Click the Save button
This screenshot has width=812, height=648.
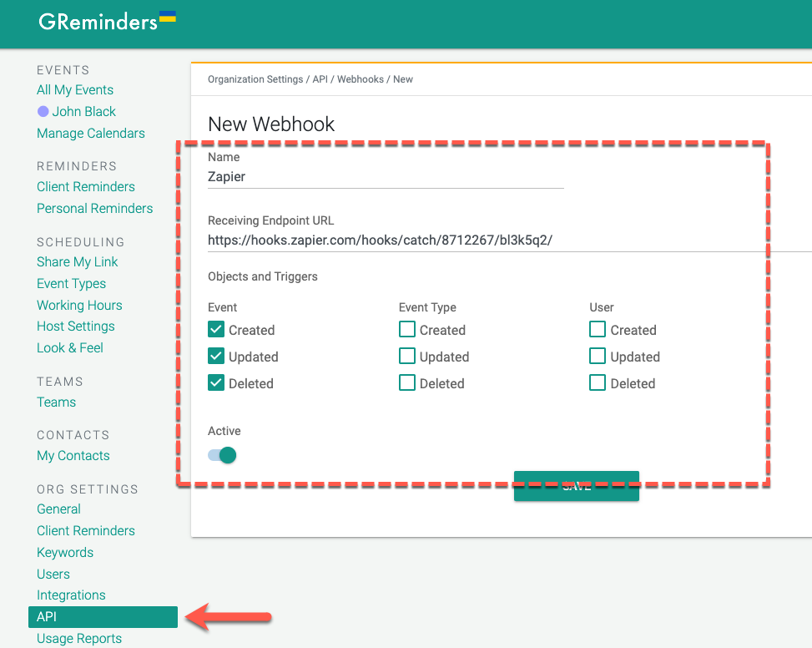(x=577, y=486)
